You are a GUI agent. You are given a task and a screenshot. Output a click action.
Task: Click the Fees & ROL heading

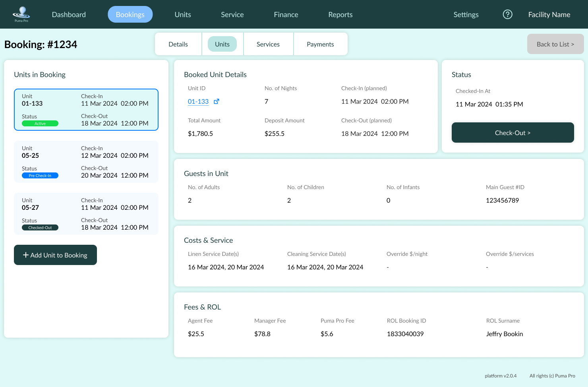point(202,307)
